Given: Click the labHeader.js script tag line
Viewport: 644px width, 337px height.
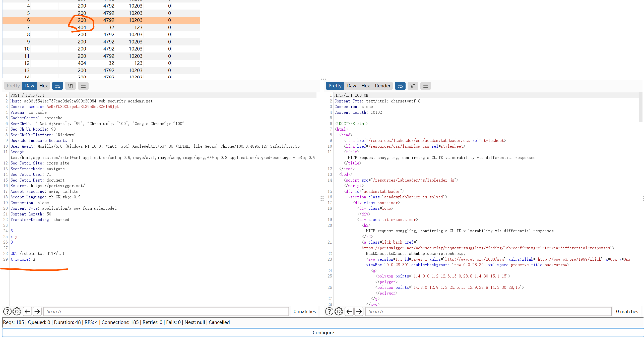Looking at the screenshot, I should click(401, 180).
